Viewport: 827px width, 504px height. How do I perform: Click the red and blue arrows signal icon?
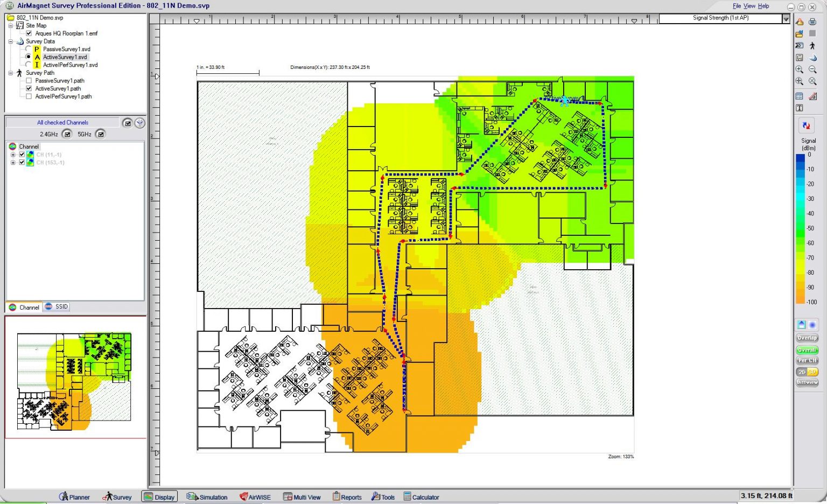806,125
